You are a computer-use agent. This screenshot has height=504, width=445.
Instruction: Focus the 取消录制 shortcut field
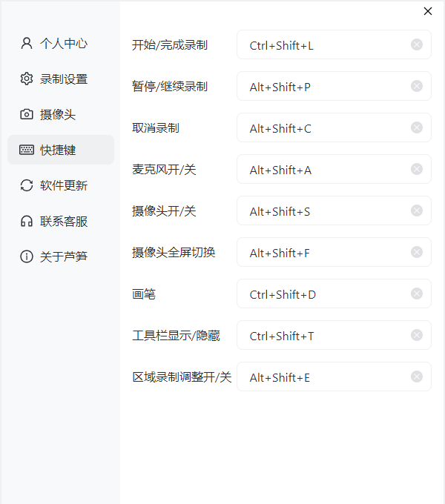tap(334, 127)
